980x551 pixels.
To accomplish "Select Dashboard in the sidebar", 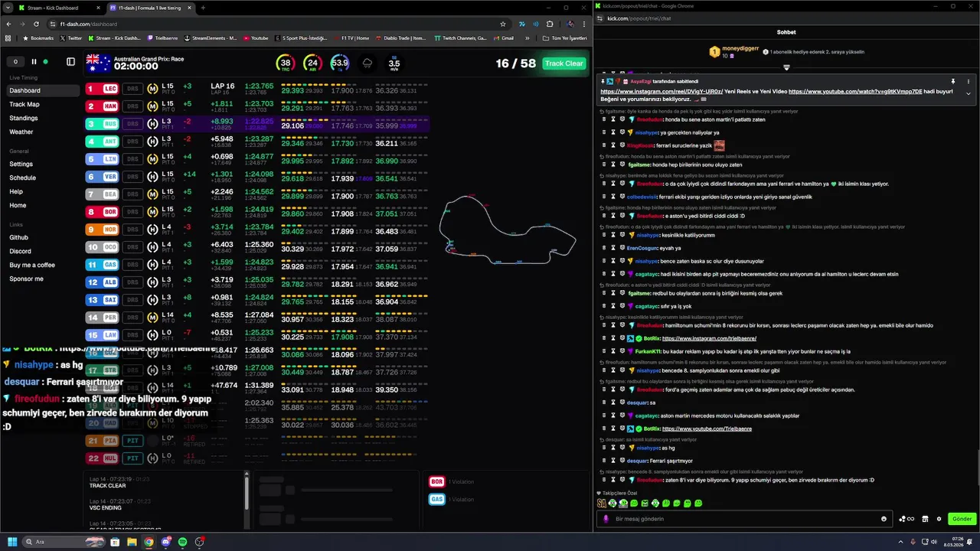I will click(x=42, y=90).
